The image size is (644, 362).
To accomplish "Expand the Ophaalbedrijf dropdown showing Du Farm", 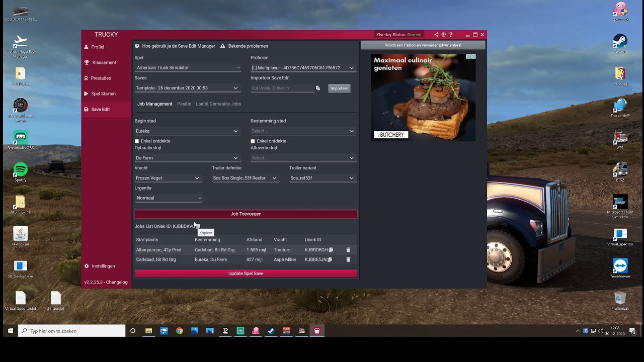I will (187, 158).
